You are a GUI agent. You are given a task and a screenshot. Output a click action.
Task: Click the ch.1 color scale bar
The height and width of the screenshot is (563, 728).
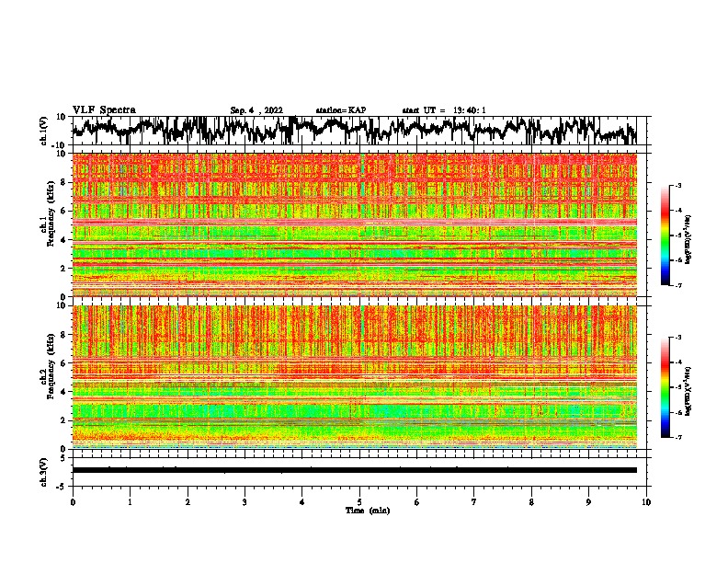665,236
